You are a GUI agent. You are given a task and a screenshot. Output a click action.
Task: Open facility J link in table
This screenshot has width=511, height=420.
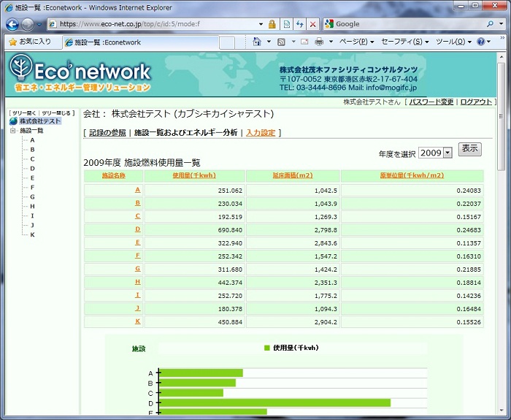point(138,308)
